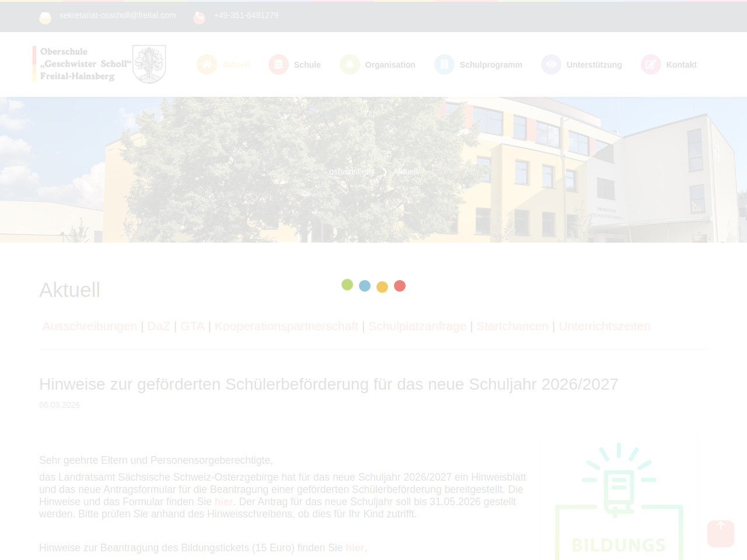Click the phone icon in top bar

(199, 17)
